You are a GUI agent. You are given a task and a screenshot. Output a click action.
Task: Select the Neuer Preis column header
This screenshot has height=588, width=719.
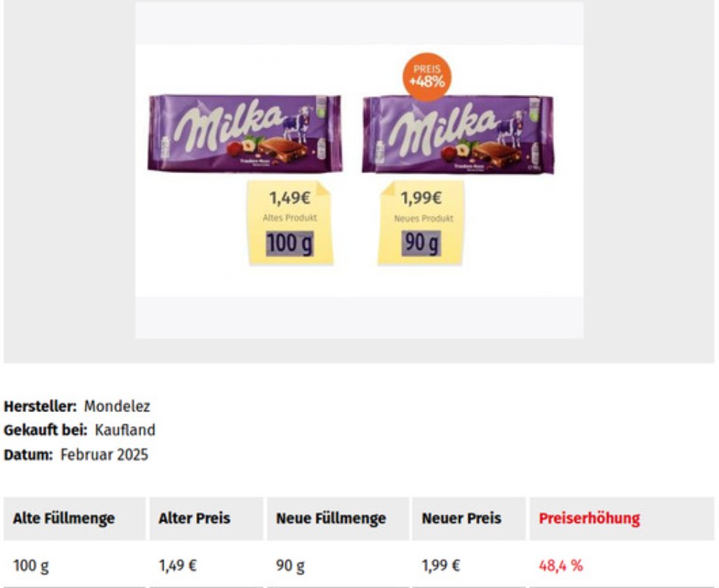click(x=461, y=518)
